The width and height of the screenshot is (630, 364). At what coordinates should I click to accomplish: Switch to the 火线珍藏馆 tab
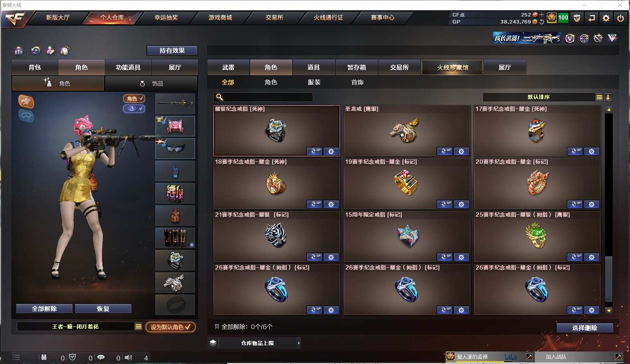(452, 67)
